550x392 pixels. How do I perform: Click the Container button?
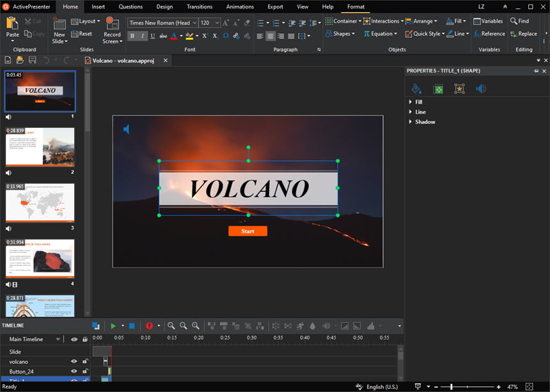343,21
